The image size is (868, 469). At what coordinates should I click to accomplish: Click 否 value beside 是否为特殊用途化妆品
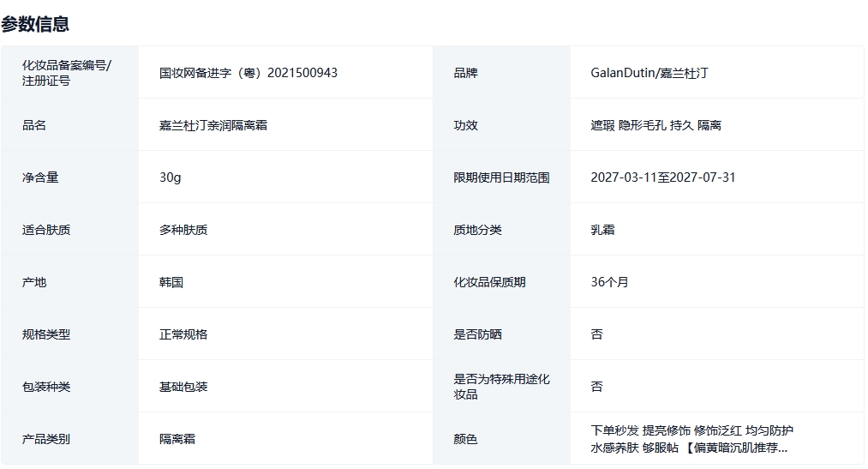(x=596, y=387)
